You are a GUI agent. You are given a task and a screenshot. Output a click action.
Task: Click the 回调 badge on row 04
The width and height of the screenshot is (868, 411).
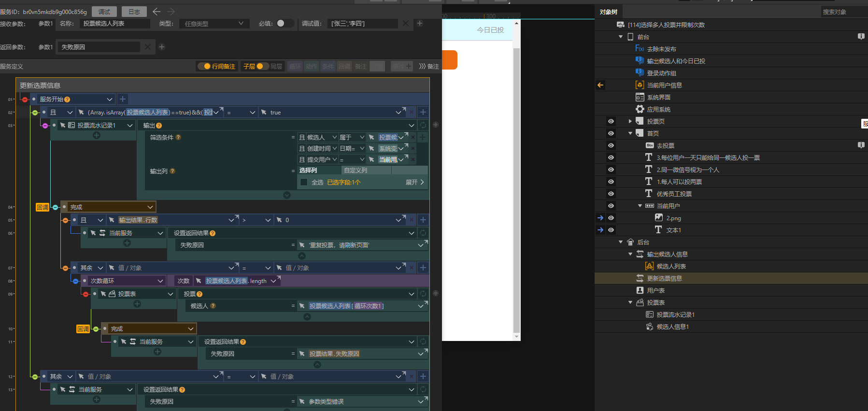(x=43, y=207)
